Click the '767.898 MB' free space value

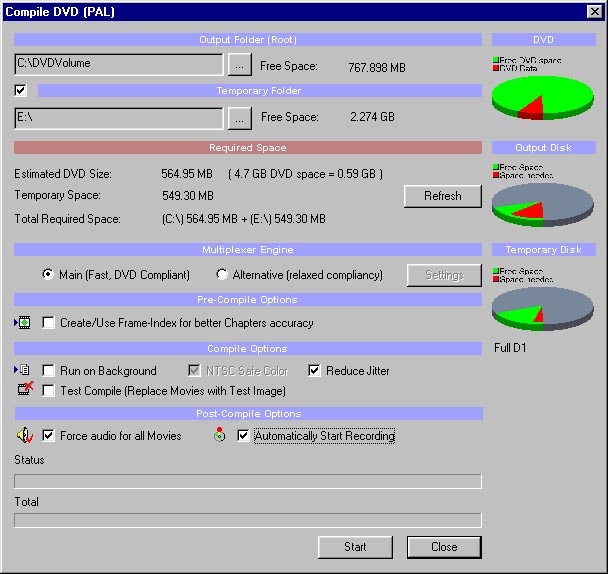click(377, 67)
